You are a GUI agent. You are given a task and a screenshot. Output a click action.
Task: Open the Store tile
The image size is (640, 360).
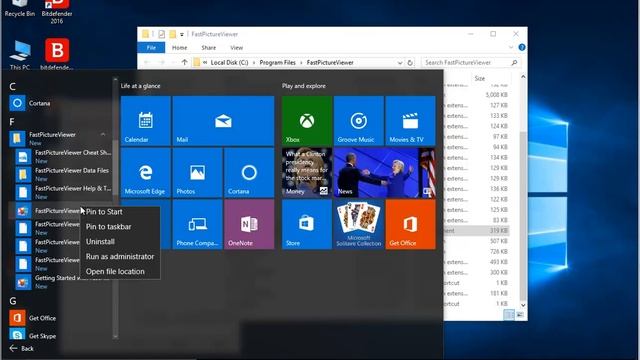tap(307, 224)
